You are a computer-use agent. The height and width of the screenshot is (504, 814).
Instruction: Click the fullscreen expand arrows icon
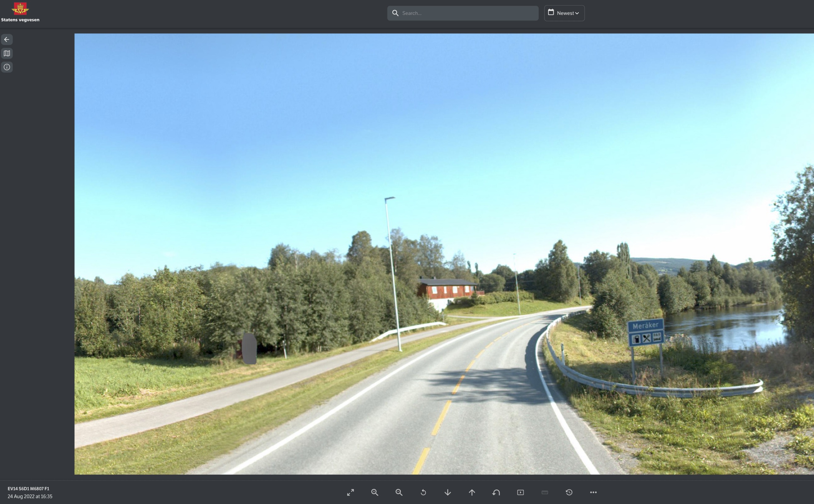[x=350, y=492]
